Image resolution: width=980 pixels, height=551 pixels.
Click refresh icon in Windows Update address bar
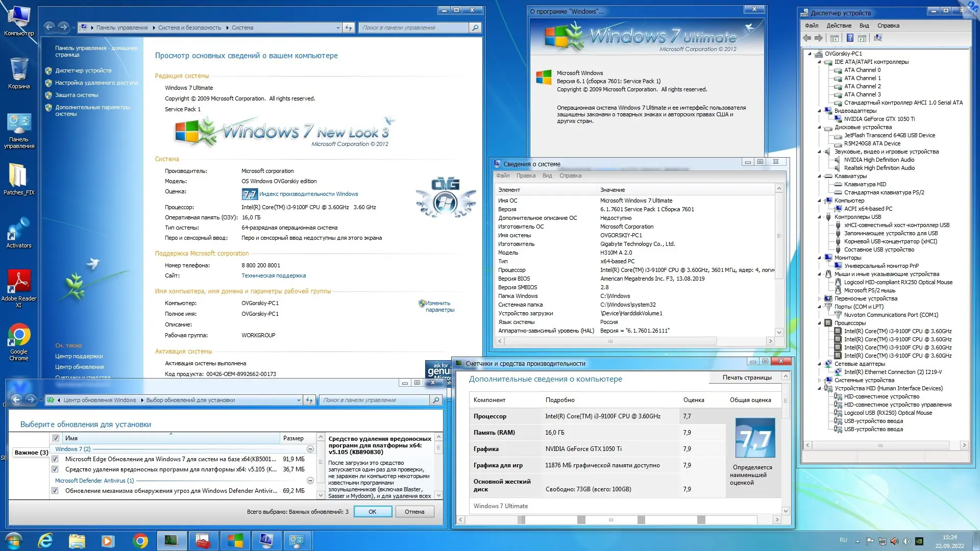tap(309, 400)
